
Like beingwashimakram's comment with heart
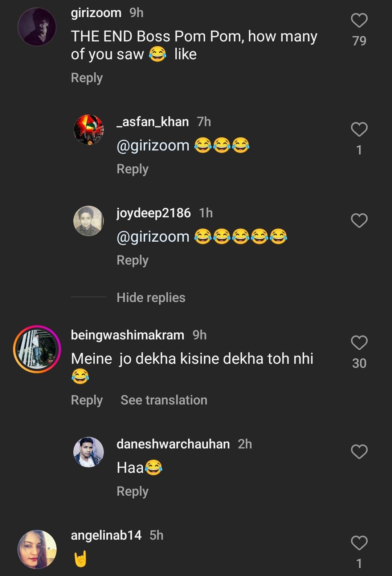click(x=359, y=343)
